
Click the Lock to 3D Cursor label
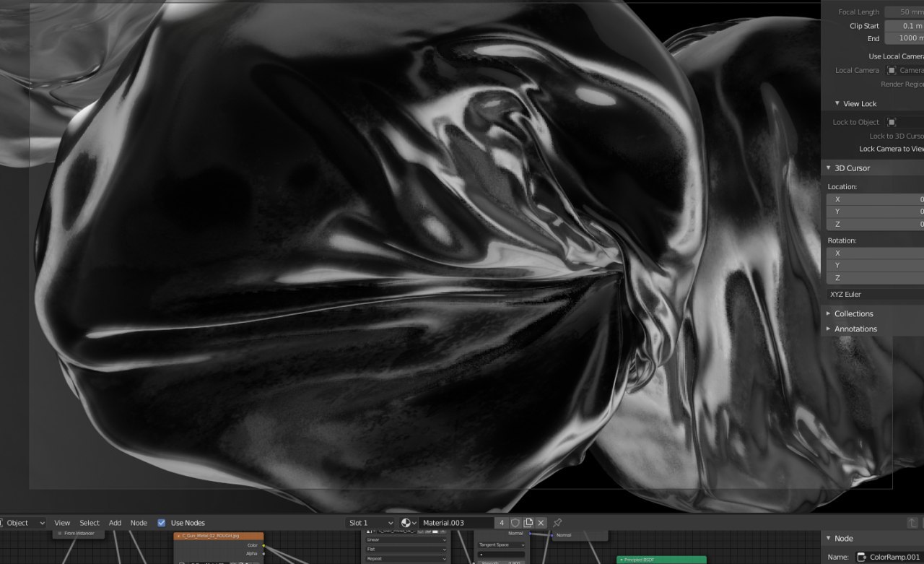897,136
